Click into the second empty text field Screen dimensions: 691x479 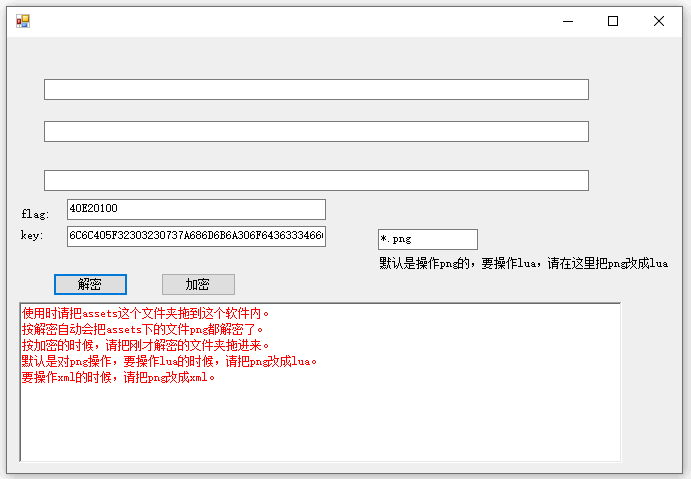[316, 131]
